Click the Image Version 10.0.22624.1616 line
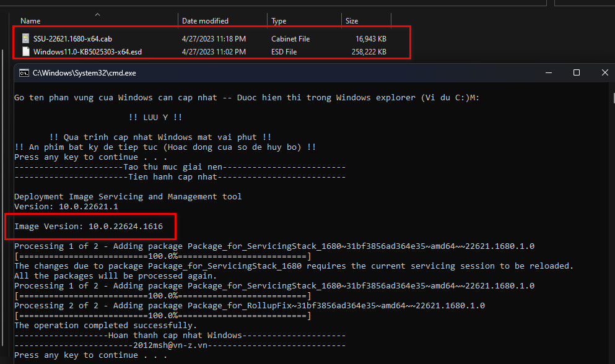This screenshot has width=615, height=364. pos(88,227)
